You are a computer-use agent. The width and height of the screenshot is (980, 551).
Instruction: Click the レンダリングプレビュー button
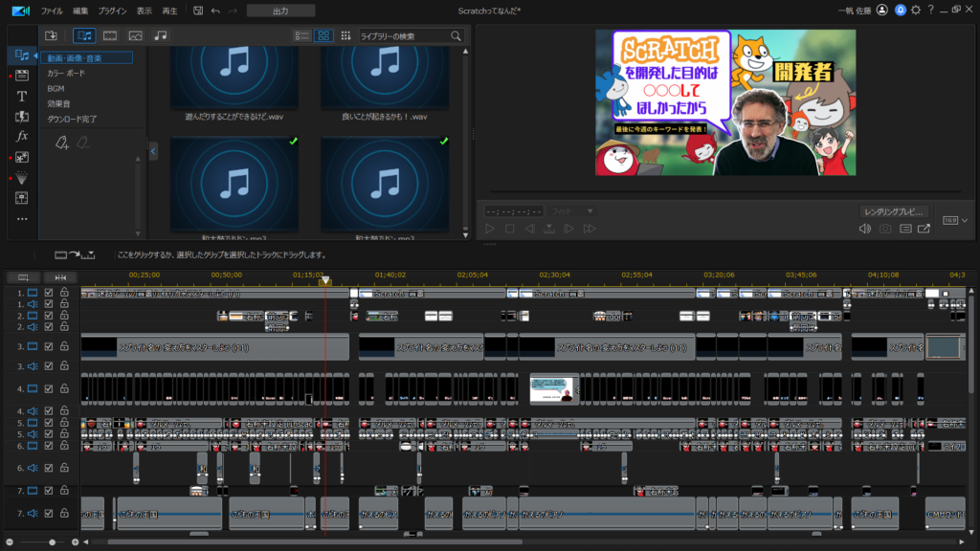pos(895,211)
